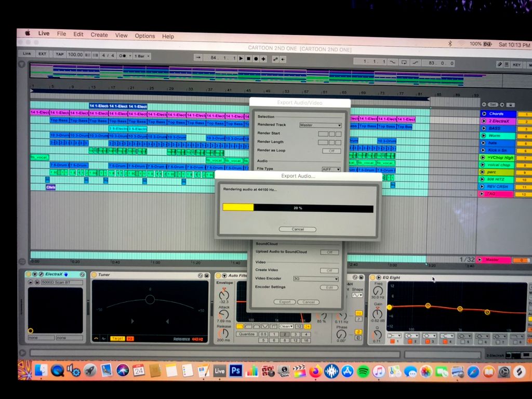
Task: Open Photoshop from the Dock
Action: [x=236, y=370]
